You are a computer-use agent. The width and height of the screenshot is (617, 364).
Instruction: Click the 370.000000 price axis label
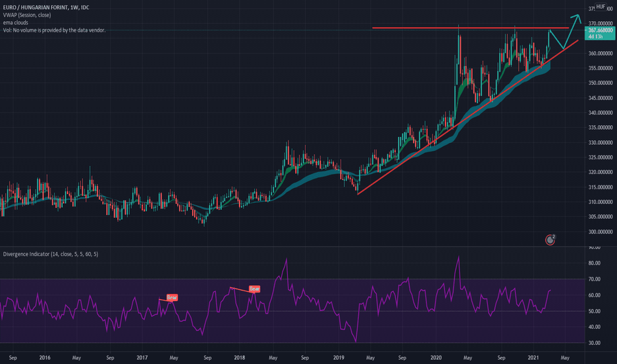(x=600, y=24)
